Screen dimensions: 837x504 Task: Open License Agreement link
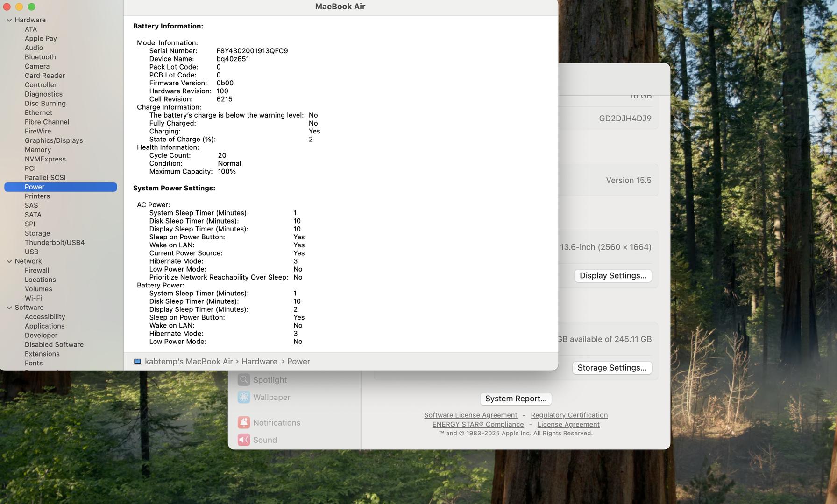tap(568, 424)
